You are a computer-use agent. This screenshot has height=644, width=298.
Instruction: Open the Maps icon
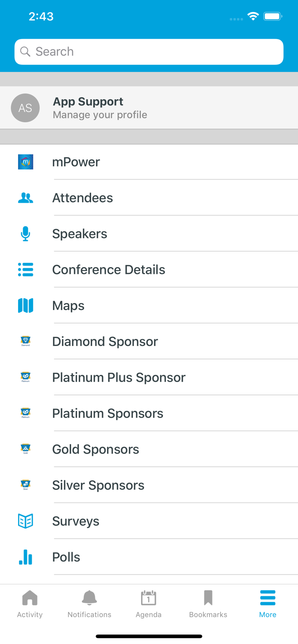[25, 306]
